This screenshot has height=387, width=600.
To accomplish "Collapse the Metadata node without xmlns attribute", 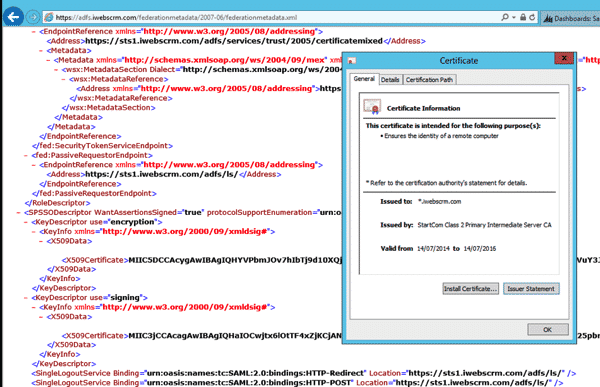I will coord(41,51).
